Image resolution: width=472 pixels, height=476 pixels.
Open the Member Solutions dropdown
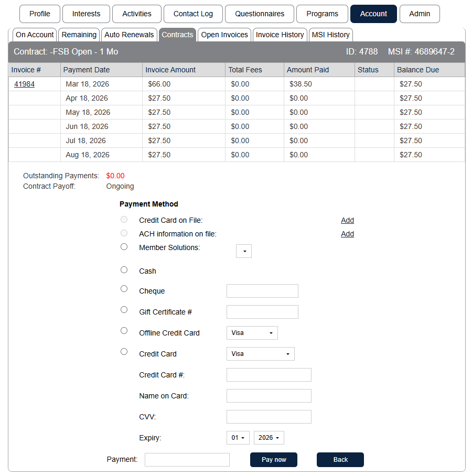[x=244, y=251]
